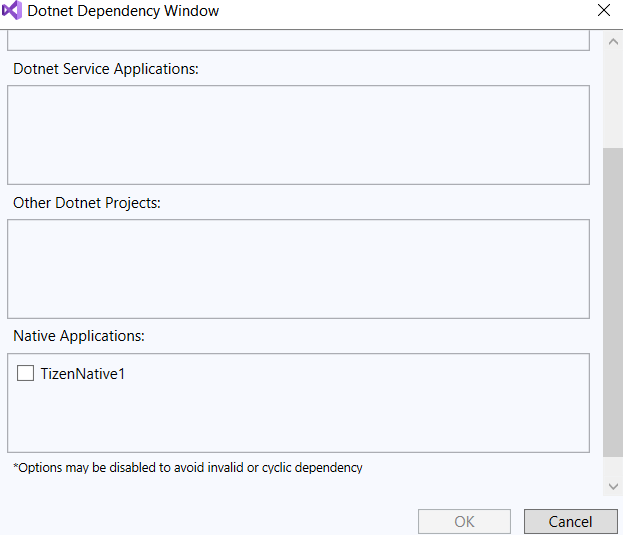The height and width of the screenshot is (535, 623).
Task: Click the cyclic dependency options note
Action: click(188, 467)
